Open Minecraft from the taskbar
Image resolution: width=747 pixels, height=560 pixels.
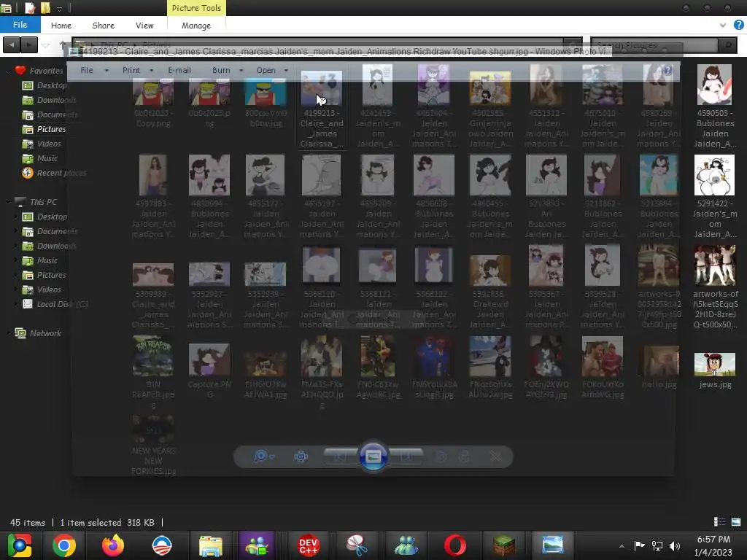503,545
